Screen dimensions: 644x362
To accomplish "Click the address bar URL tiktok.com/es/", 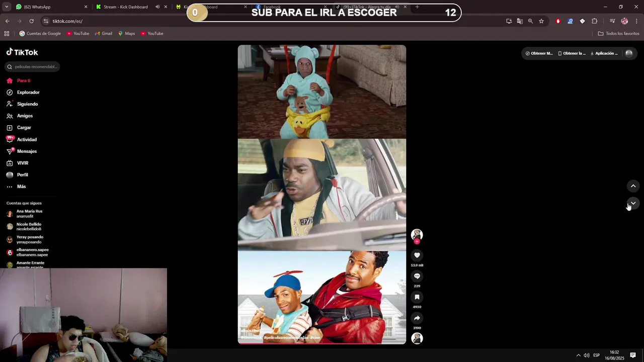I will pos(67,21).
